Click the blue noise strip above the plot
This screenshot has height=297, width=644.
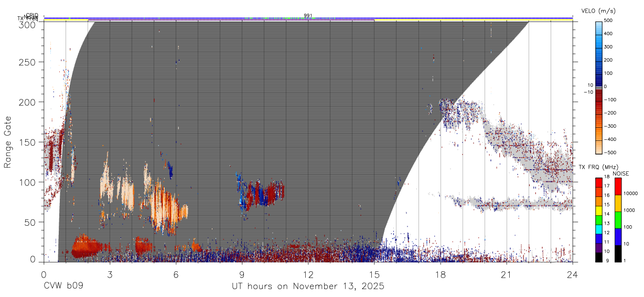coord(308,18)
